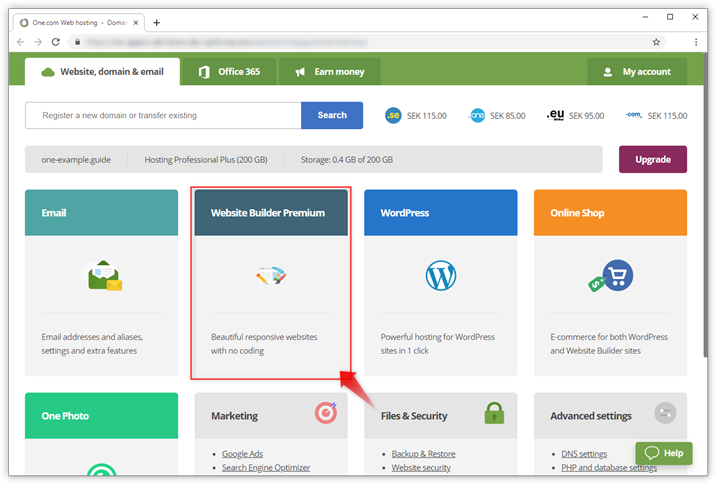Click the purple Upgrade button
Screen dimensions: 716x484
tap(652, 159)
